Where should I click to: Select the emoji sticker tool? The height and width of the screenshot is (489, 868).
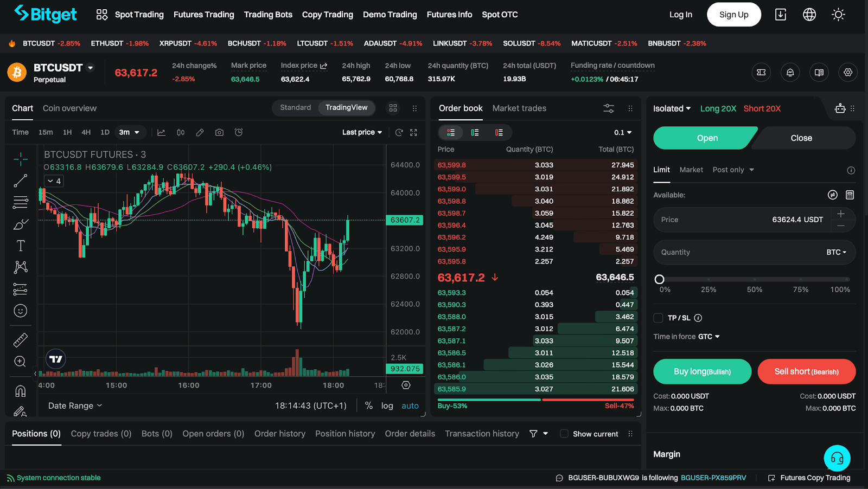click(x=20, y=311)
